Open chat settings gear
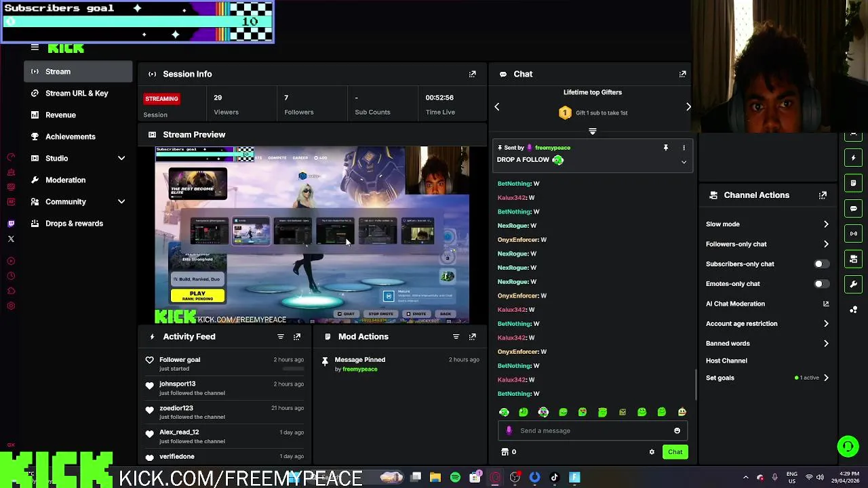The image size is (868, 488). click(652, 452)
